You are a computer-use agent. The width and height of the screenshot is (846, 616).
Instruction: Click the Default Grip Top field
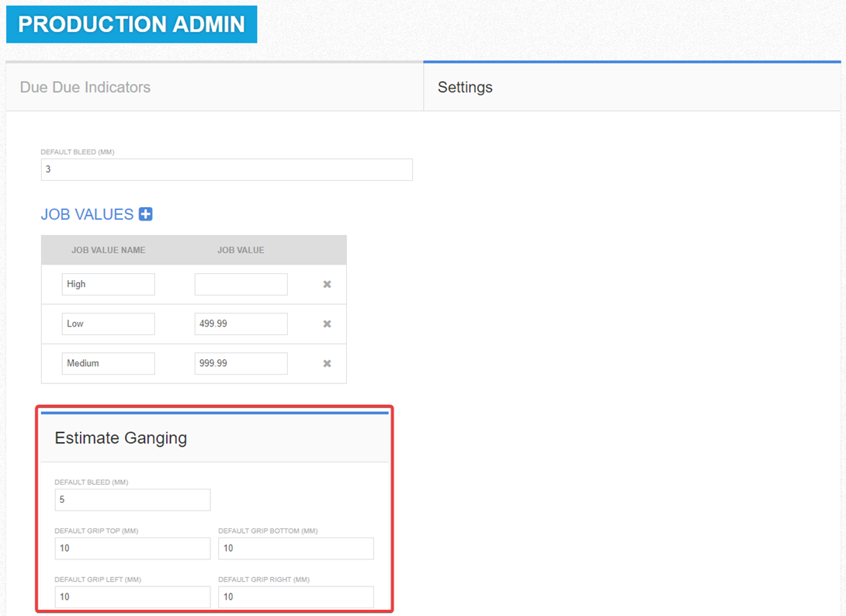click(x=133, y=549)
